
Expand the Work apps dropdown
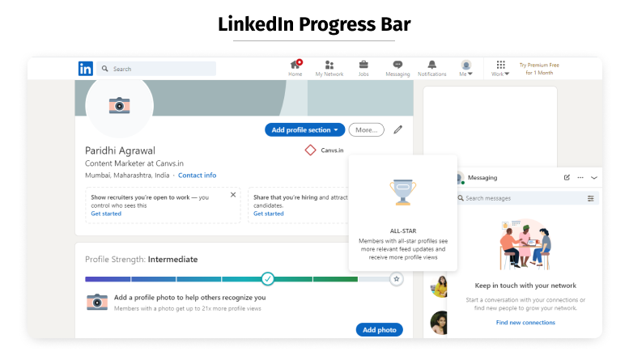[500, 68]
